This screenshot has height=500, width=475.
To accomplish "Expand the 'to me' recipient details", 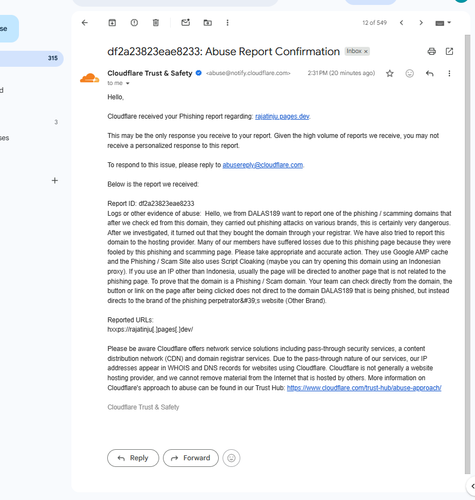I will tap(127, 83).
